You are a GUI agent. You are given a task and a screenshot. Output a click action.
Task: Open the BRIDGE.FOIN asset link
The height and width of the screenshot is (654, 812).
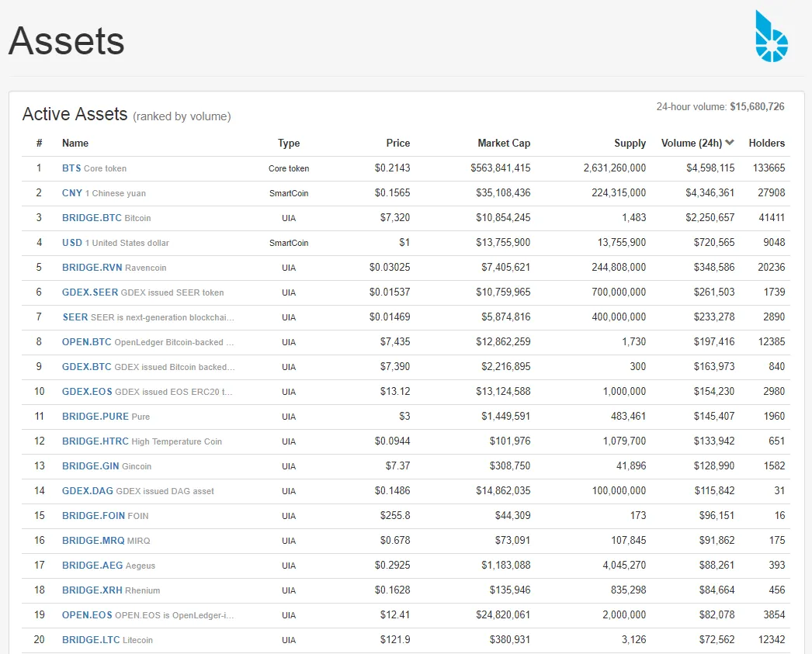coord(93,516)
